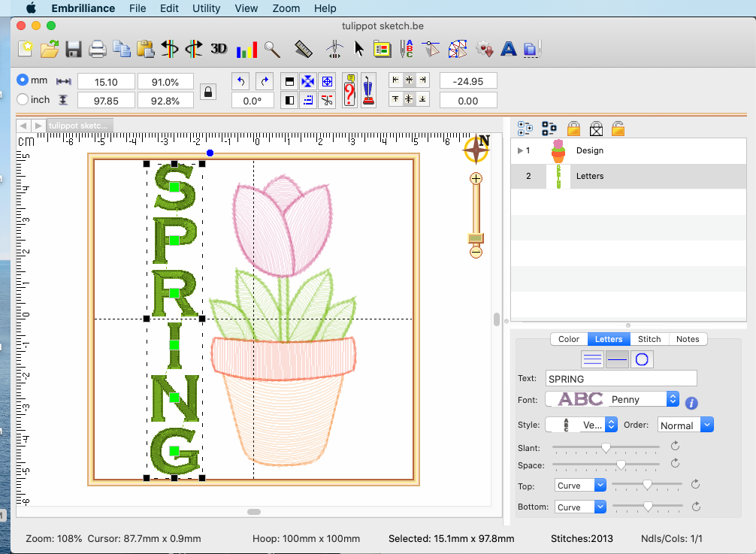The height and width of the screenshot is (554, 756).
Task: Open the Utility menu
Action: point(206,8)
